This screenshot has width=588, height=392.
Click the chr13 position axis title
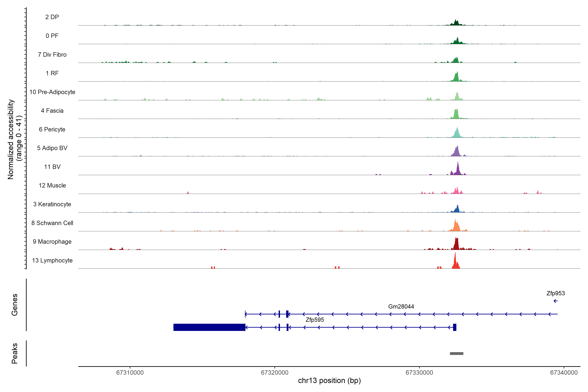(329, 381)
